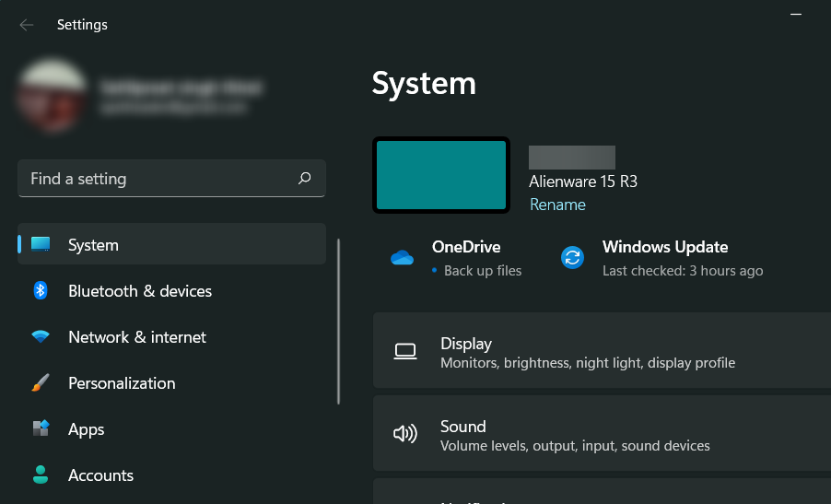Viewport: 831px width, 504px height.
Task: Click the Apps grid icon
Action: pos(41,428)
